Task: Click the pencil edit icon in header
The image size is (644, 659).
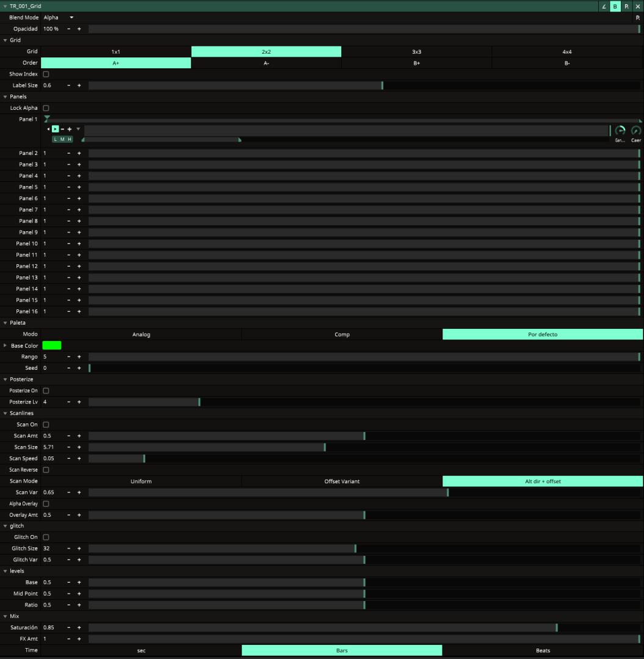Action: point(604,6)
